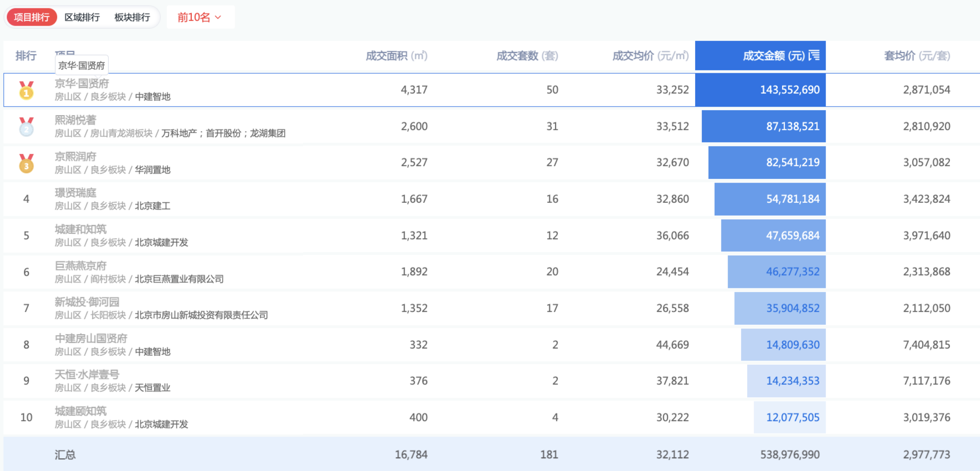Click the sort icon in 成交金额 header
The image size is (980, 471).
click(x=814, y=56)
